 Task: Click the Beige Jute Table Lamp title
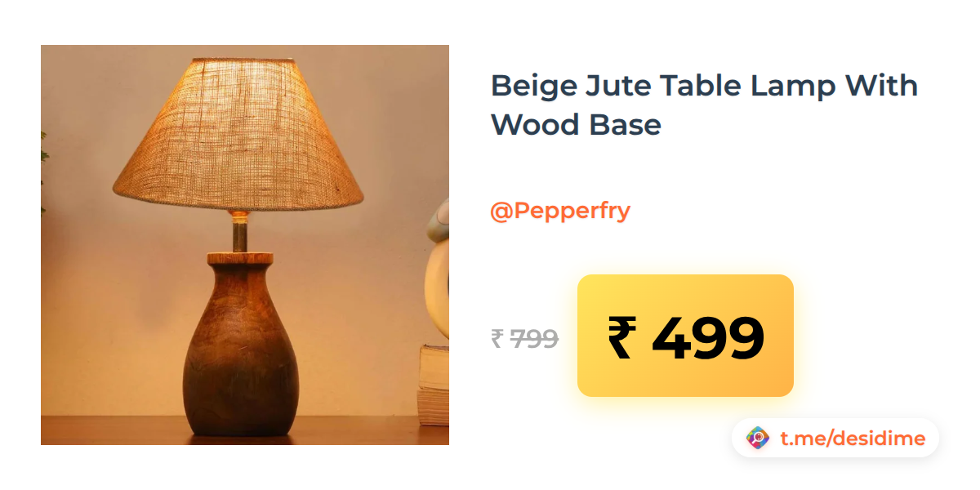pyautogui.click(x=704, y=105)
